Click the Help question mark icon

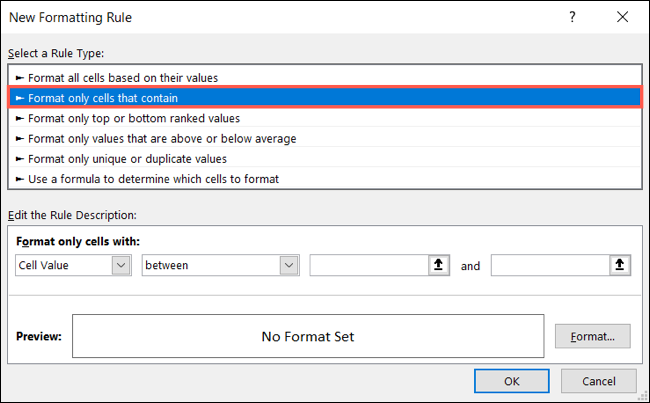click(571, 17)
